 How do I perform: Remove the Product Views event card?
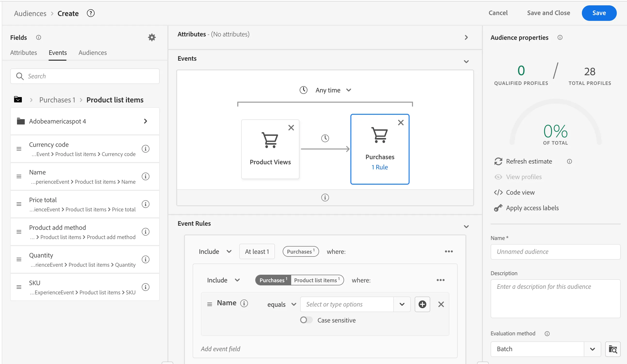(291, 128)
